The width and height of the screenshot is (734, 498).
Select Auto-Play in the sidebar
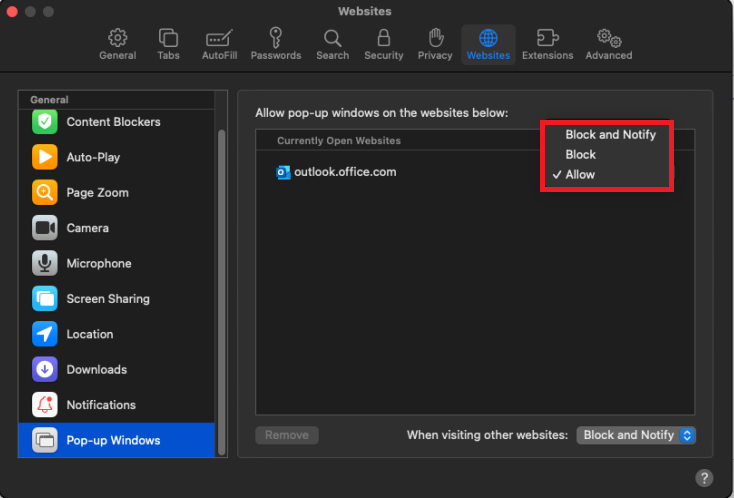click(93, 157)
